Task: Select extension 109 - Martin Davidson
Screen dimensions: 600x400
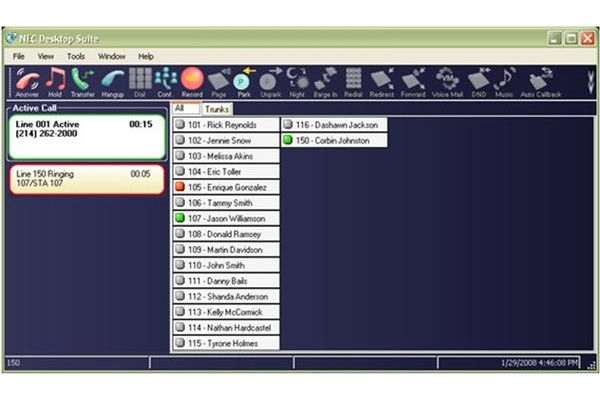Action: pyautogui.click(x=226, y=250)
